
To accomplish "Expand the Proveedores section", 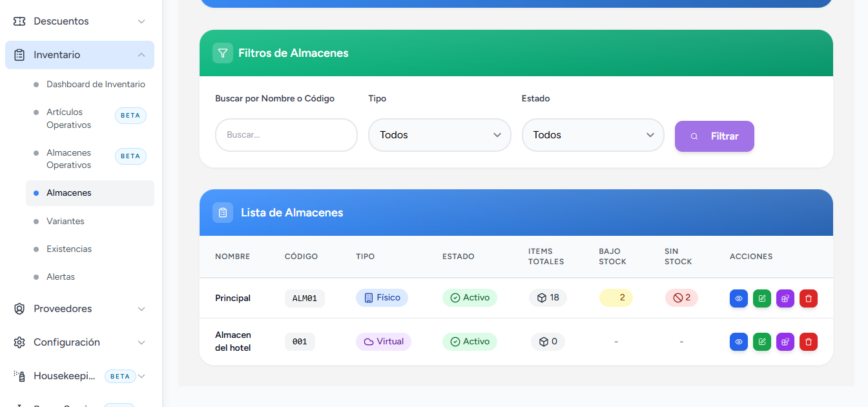I will click(x=79, y=309).
